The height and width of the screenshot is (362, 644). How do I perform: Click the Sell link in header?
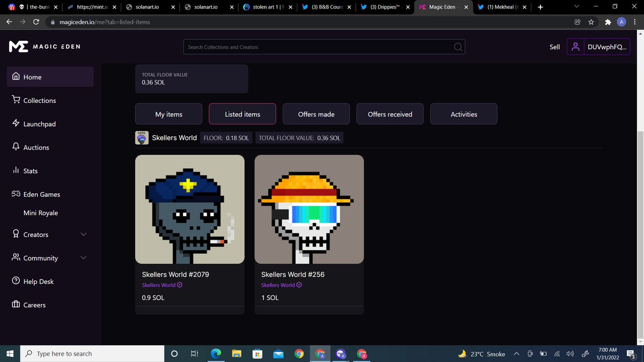click(x=554, y=47)
